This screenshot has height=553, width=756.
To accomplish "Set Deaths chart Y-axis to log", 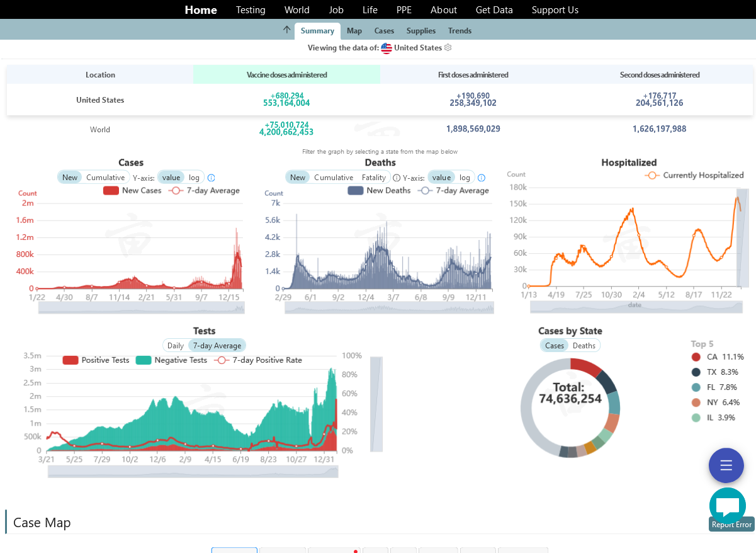I will point(465,178).
